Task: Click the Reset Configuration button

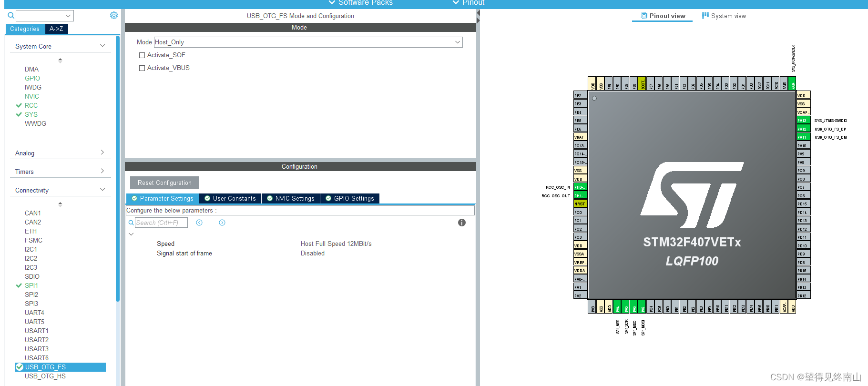Action: pyautogui.click(x=164, y=183)
